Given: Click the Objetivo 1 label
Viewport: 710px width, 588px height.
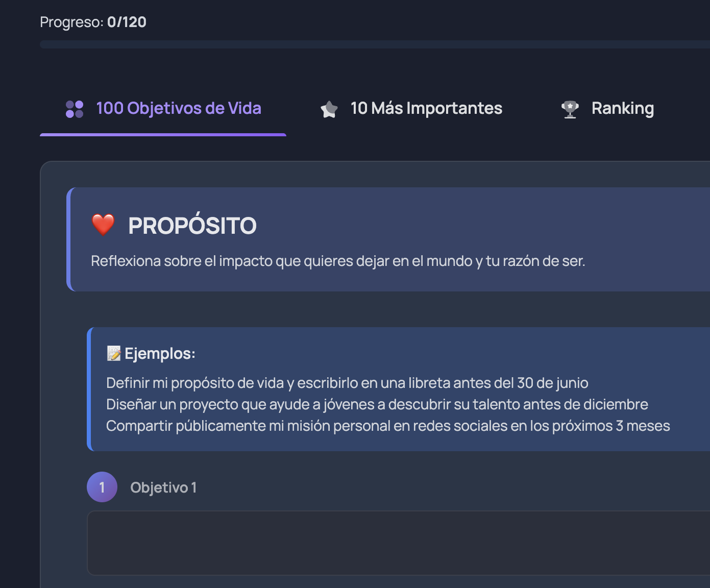Looking at the screenshot, I should tap(163, 487).
